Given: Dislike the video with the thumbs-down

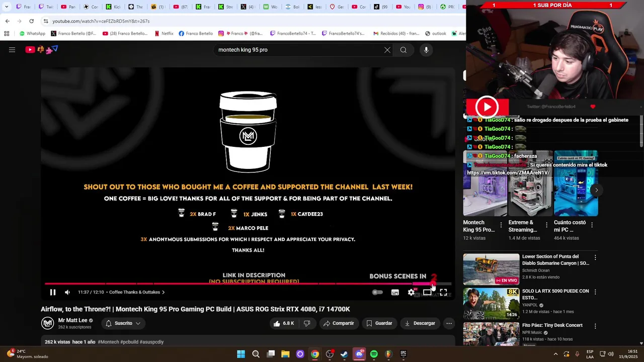Looking at the screenshot, I should (x=307, y=323).
